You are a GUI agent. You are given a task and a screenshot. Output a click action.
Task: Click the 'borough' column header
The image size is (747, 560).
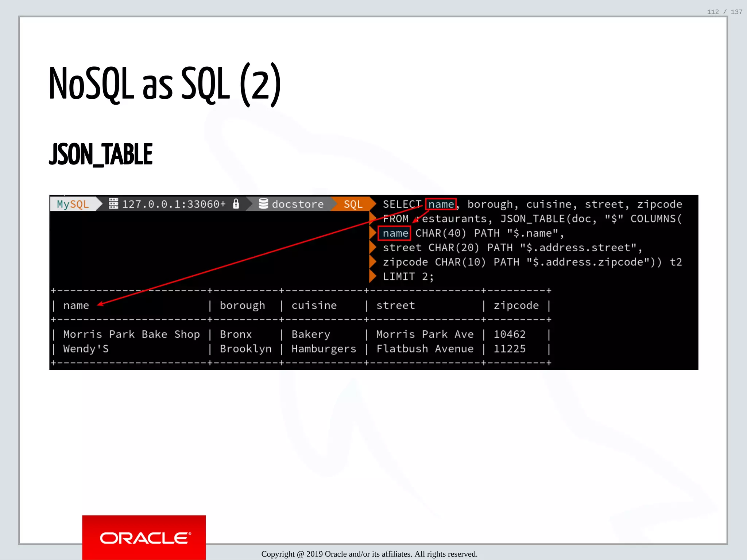point(243,306)
